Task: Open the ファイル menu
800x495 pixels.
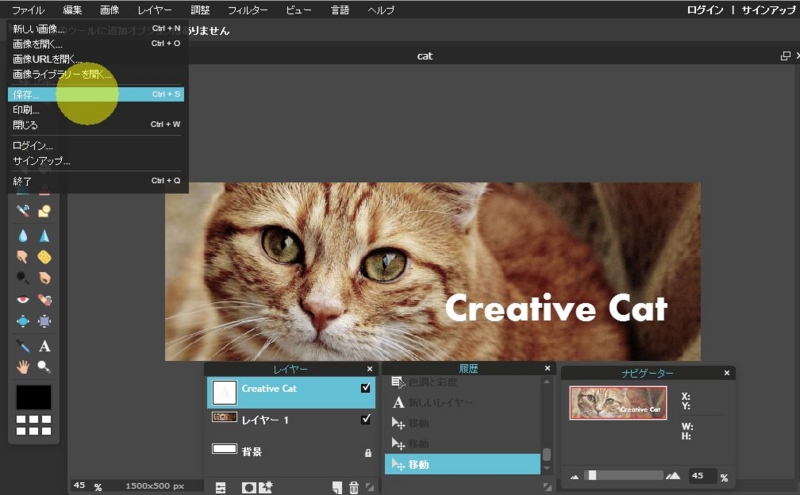Action: click(28, 10)
